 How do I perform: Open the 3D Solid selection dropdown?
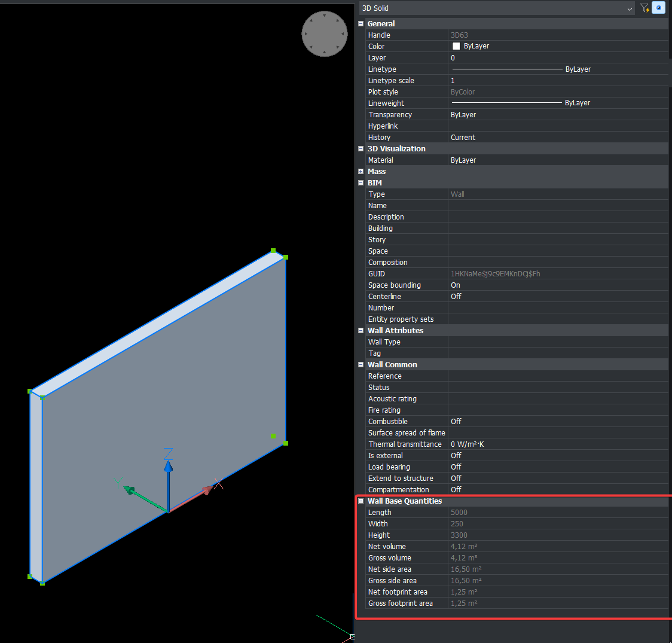(x=630, y=8)
